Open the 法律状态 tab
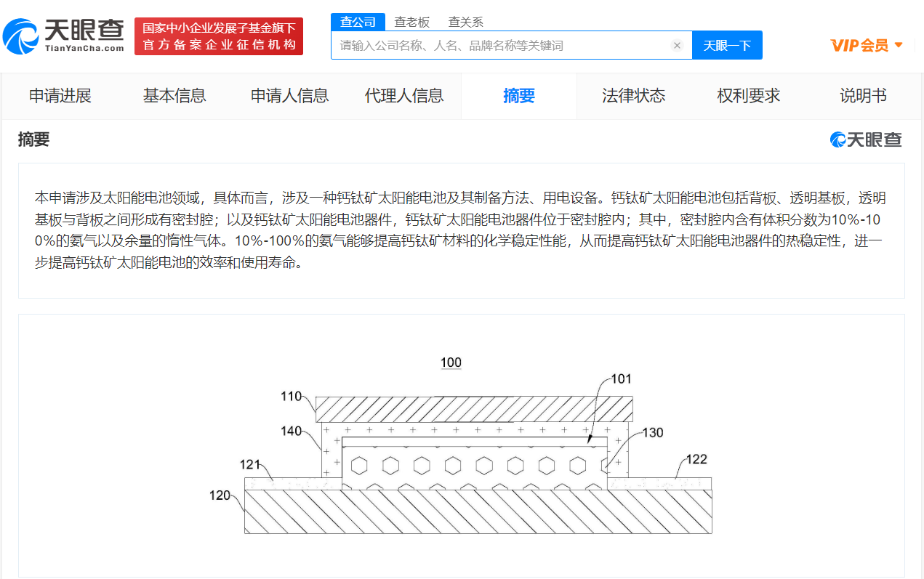The height and width of the screenshot is (579, 924). [633, 96]
